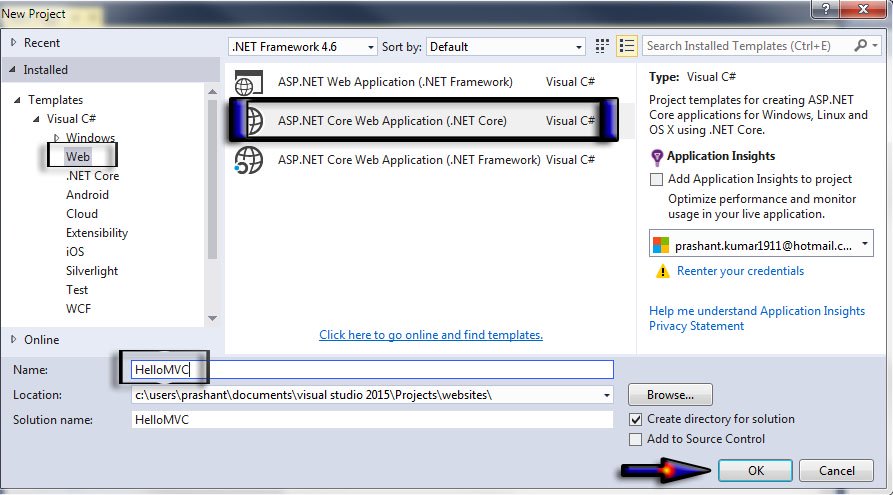Expand the Windows tree node

(x=56, y=137)
